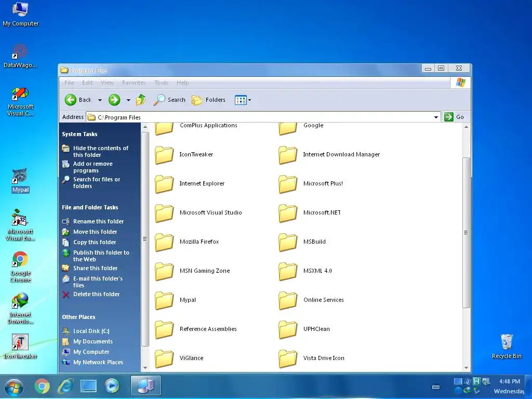Select the MSN Gaming Zone folder
Viewport: 532px width, 399px height.
pyautogui.click(x=192, y=271)
